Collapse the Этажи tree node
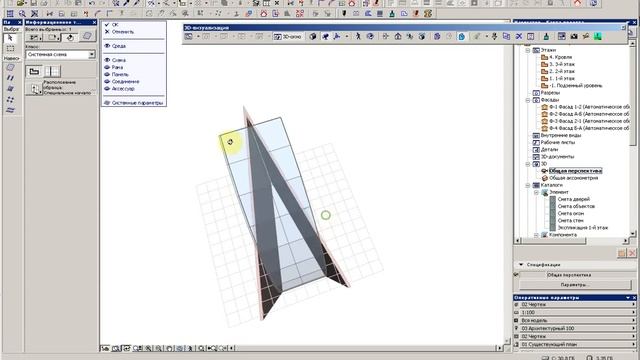Image resolution: width=640 pixels, height=360 pixels. tap(528, 50)
